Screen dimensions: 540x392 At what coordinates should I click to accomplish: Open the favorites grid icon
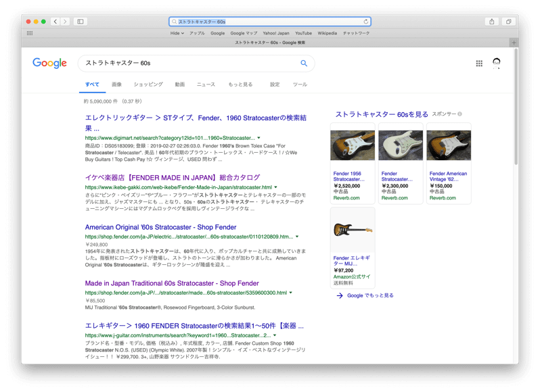[30, 33]
